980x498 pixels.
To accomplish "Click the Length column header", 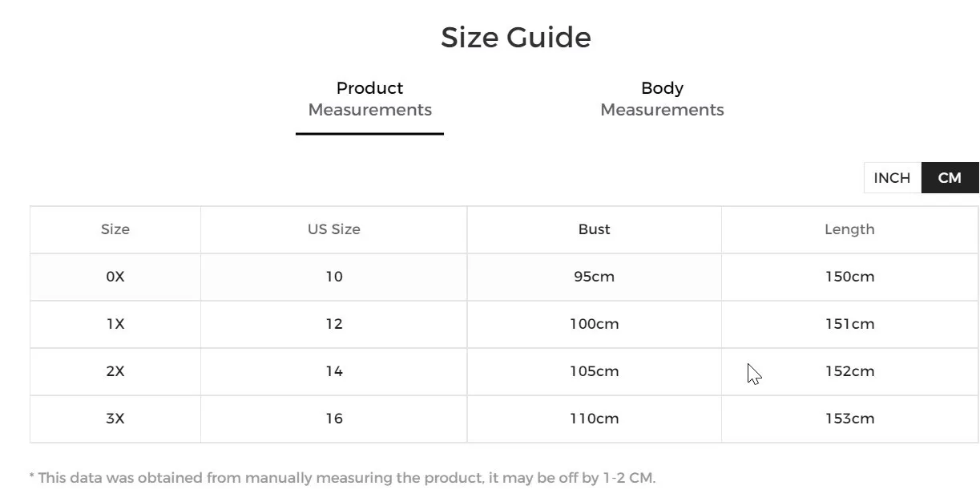I will (849, 229).
